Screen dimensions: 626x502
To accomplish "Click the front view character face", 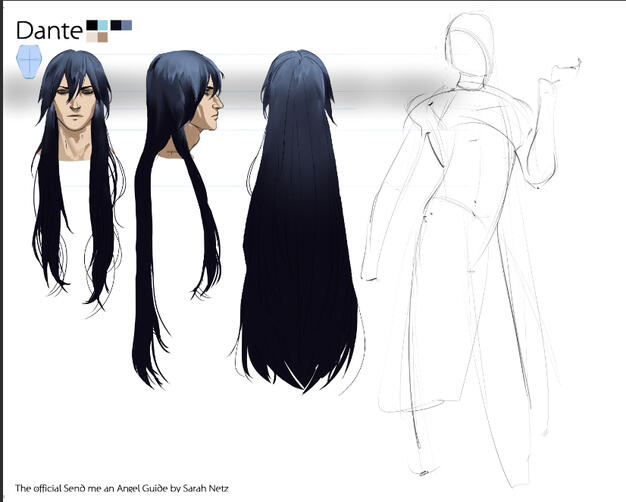I will coord(78,108).
